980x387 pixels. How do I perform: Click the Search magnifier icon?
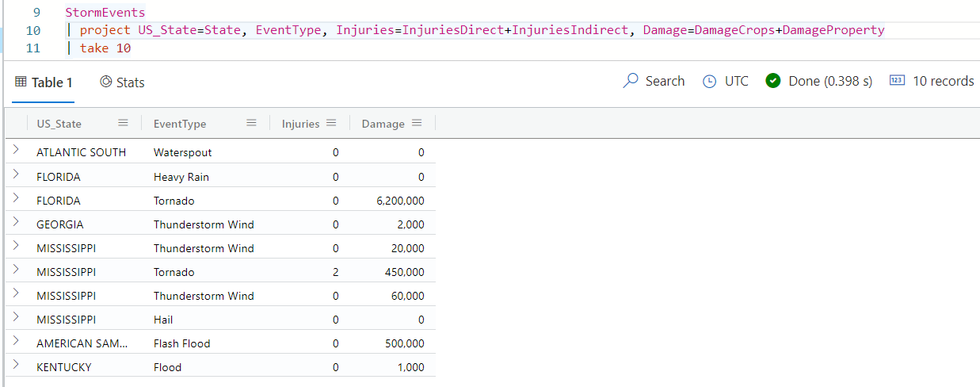coord(631,81)
